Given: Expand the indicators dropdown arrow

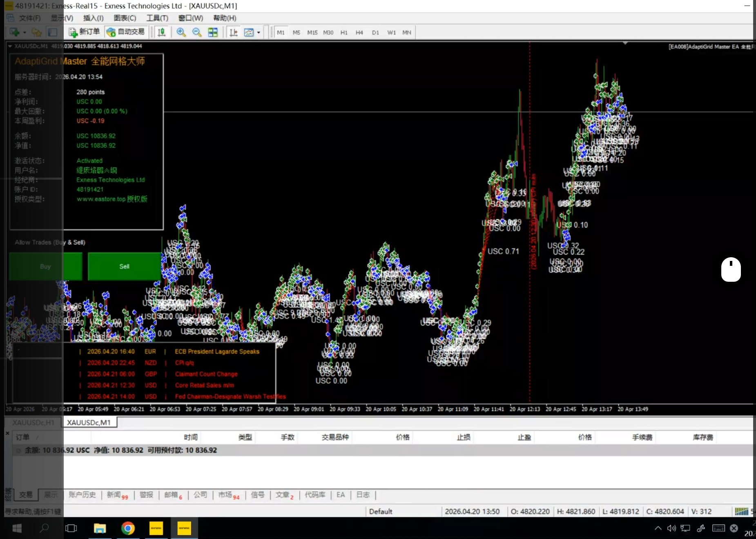Looking at the screenshot, I should click(259, 33).
